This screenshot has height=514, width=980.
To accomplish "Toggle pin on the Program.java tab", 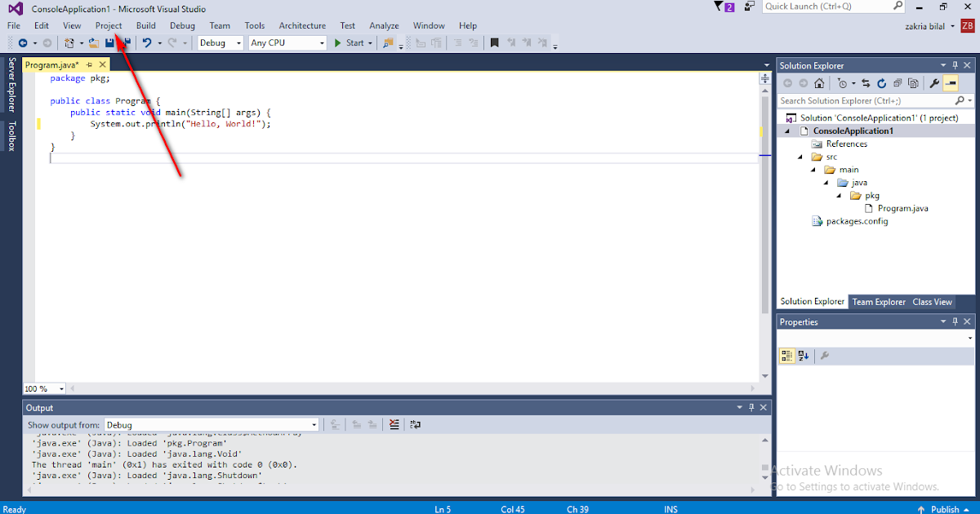I will point(89,64).
